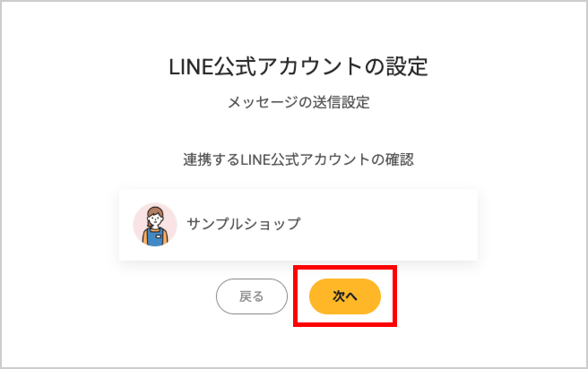The height and width of the screenshot is (369, 588).
Task: Click the avatar character's face
Action: [x=155, y=220]
